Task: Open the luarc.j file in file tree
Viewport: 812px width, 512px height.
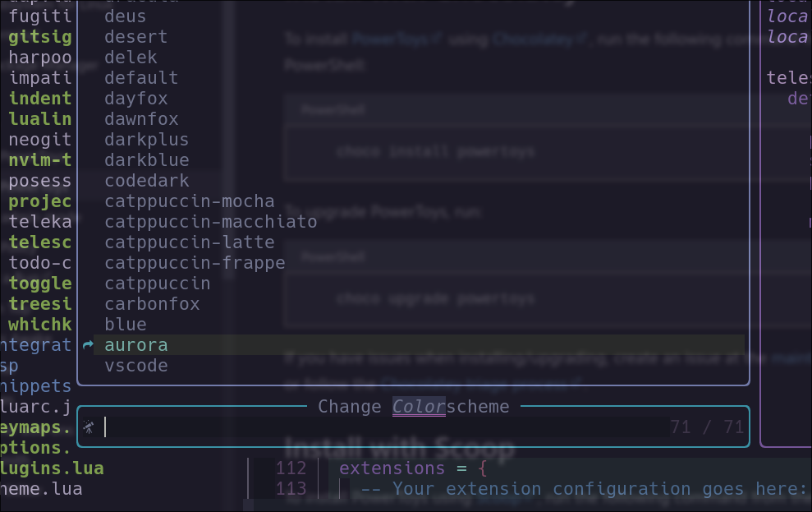Action: click(35, 407)
